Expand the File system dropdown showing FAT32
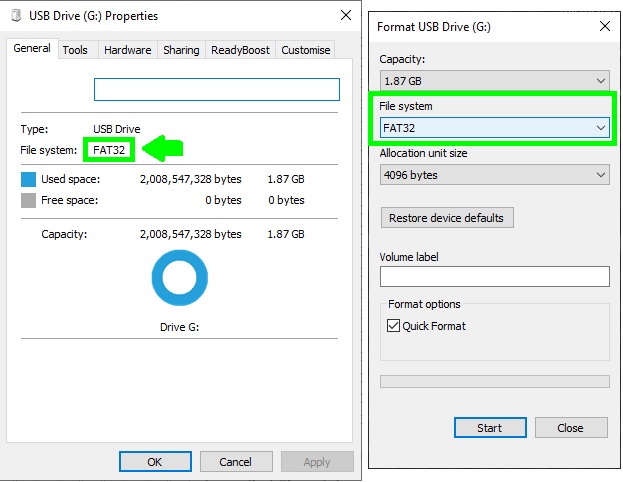 [495, 128]
